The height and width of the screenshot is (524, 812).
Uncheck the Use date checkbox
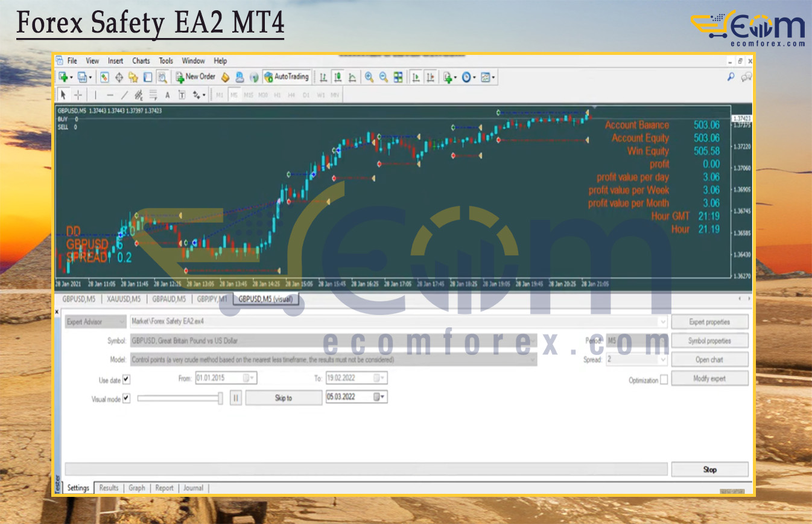pos(126,380)
